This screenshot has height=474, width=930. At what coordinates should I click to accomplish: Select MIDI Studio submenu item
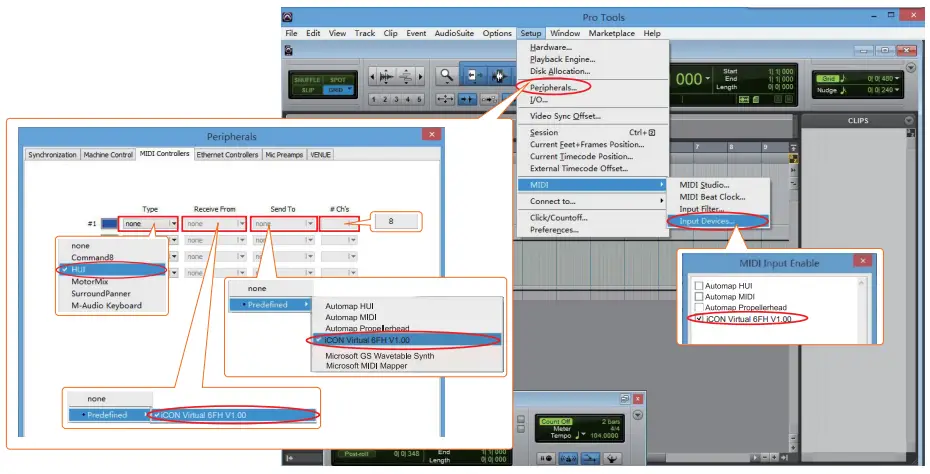tap(705, 185)
